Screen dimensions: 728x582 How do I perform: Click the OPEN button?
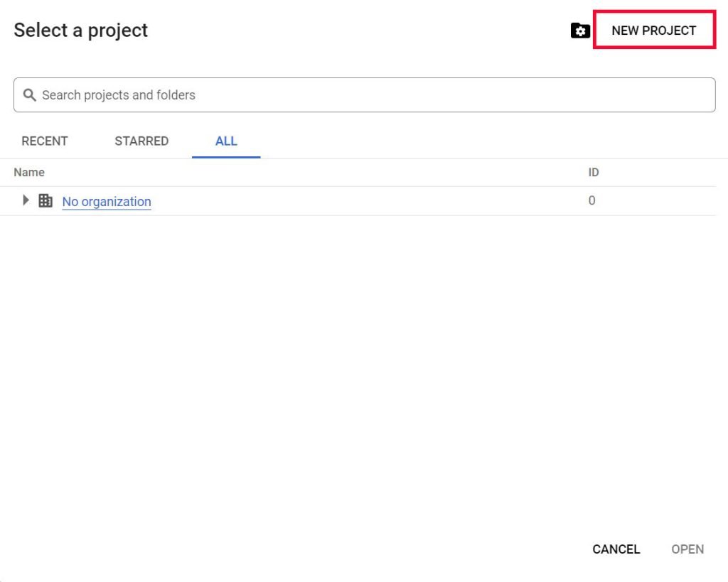click(686, 549)
